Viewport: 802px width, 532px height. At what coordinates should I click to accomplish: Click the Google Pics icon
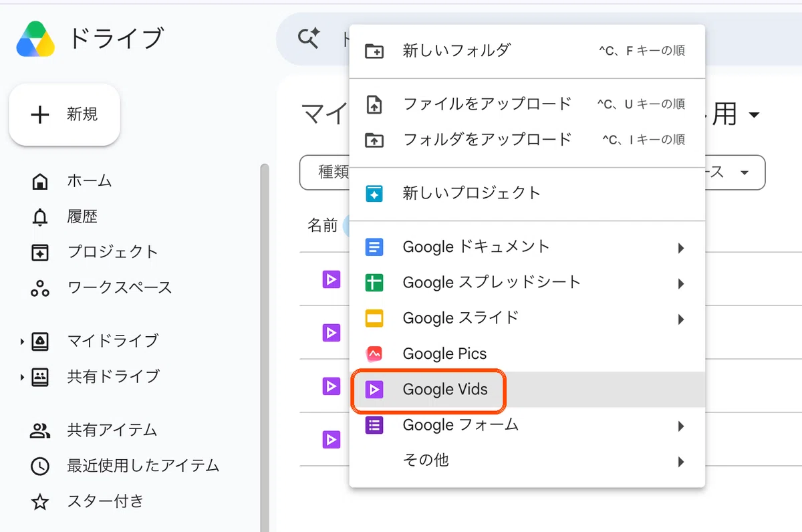pyautogui.click(x=374, y=354)
